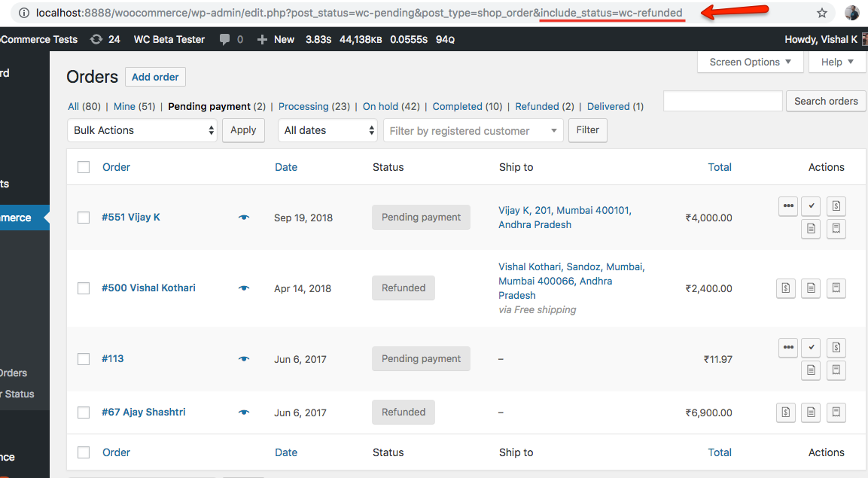
Task: Expand the Help panel
Action: click(837, 62)
